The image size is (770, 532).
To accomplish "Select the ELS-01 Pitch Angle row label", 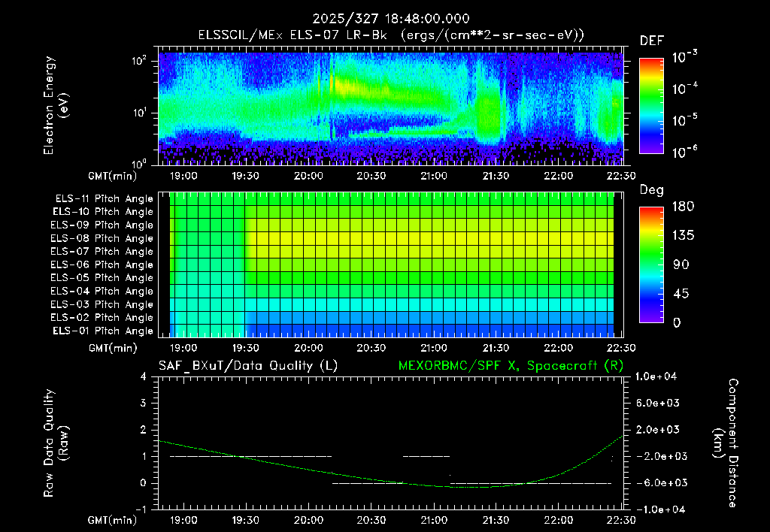I will [103, 331].
